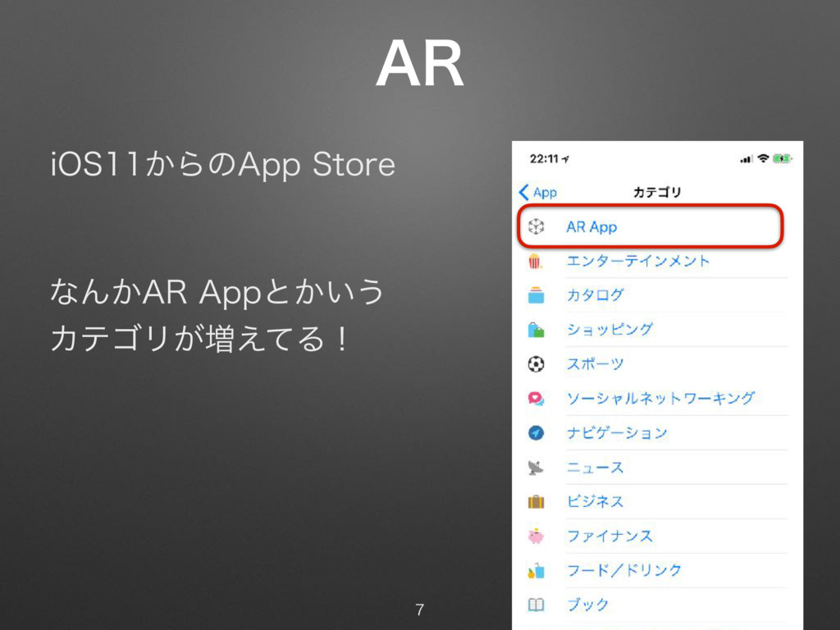Screen dimensions: 840x630
Task: Choose the ブック category
Action: coord(651,605)
